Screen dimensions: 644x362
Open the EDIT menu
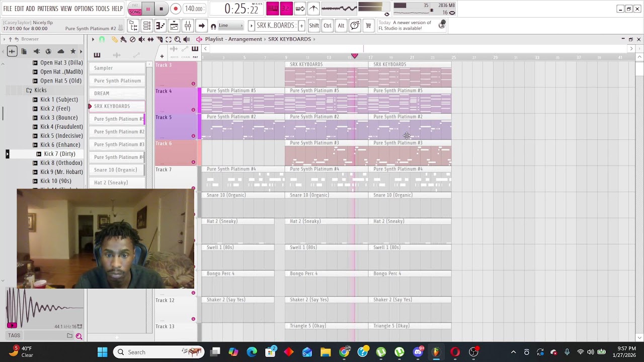coord(19,9)
